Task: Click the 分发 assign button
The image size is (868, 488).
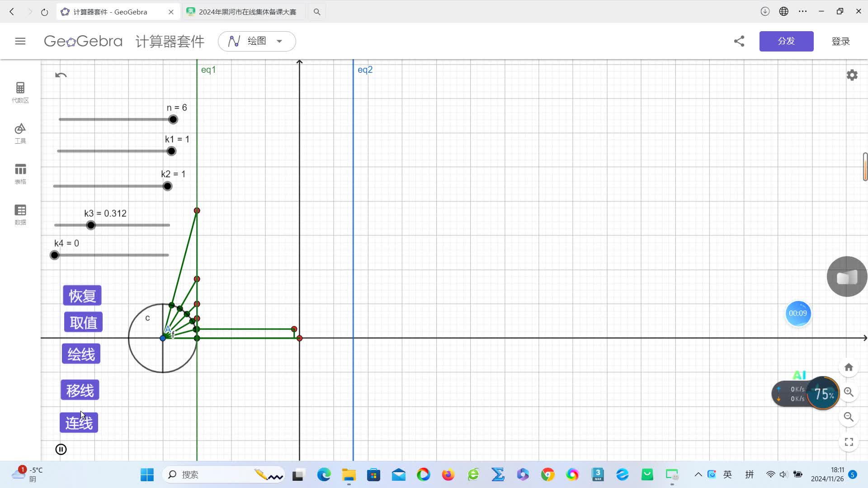Action: pos(786,41)
